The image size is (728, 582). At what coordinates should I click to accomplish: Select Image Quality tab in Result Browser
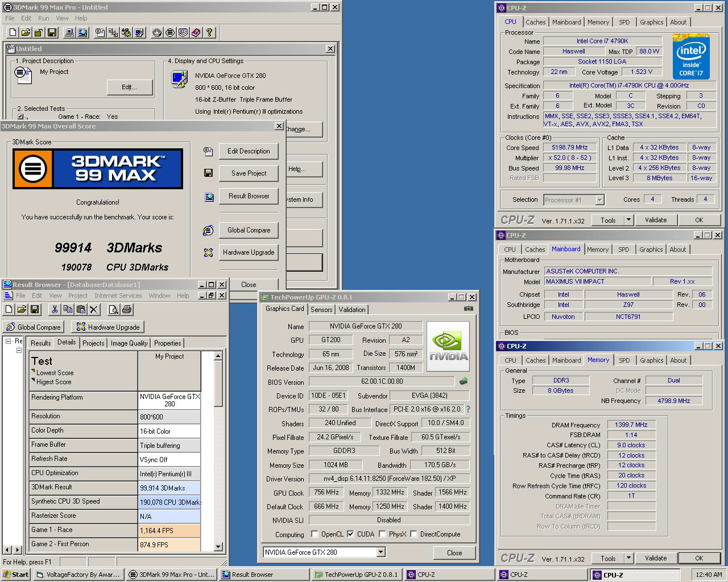point(129,343)
